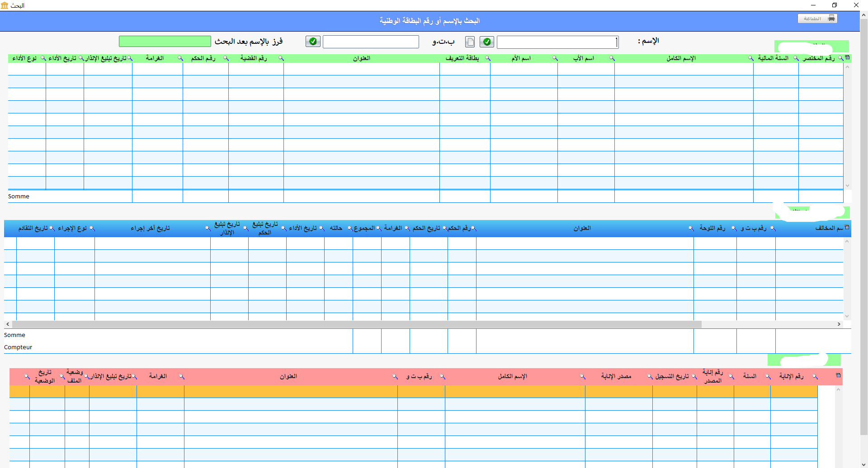Click blue table vertical scroll down arrow

[x=847, y=316]
